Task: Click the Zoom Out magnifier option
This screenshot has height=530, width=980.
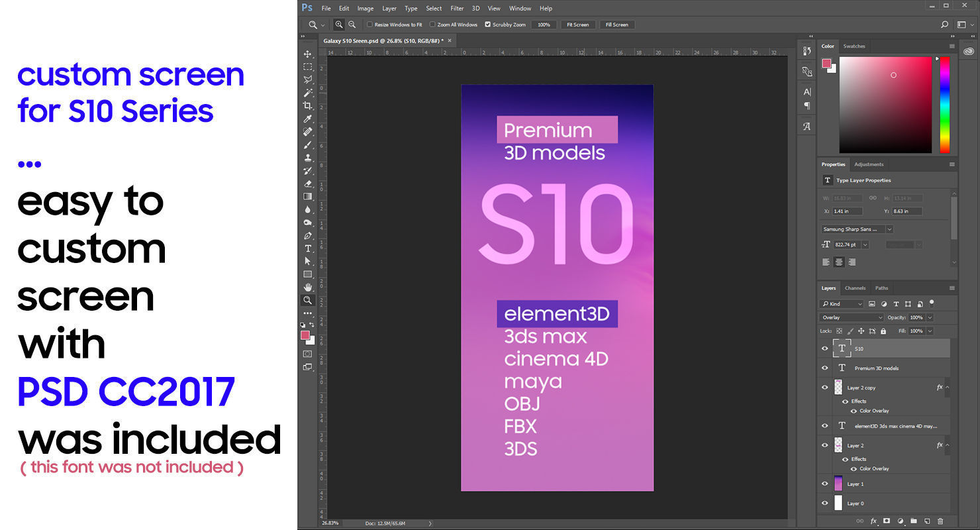Action: coord(352,25)
